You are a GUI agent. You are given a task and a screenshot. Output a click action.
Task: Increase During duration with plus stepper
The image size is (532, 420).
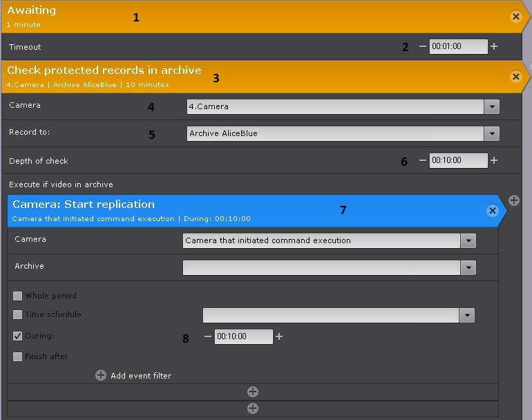(279, 336)
